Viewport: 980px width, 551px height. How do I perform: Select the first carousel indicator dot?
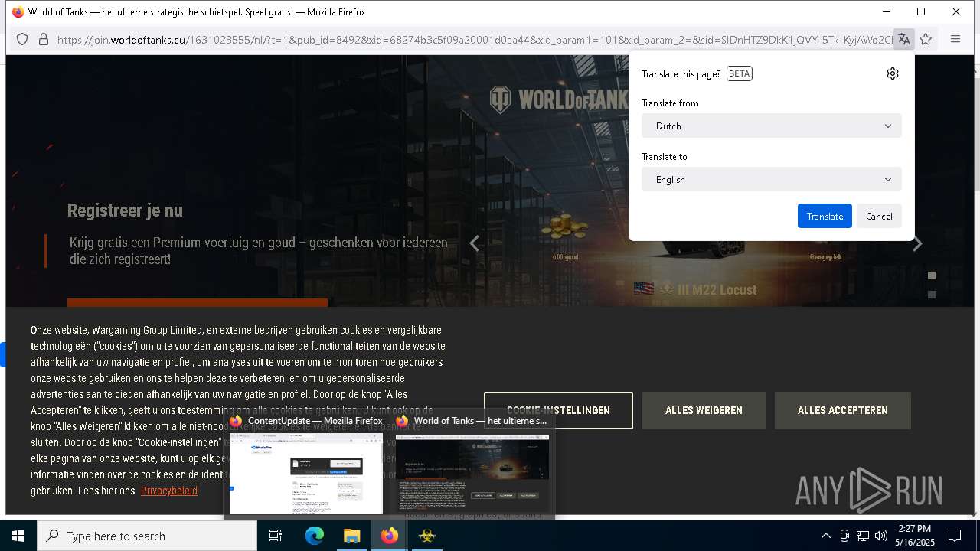[932, 275]
